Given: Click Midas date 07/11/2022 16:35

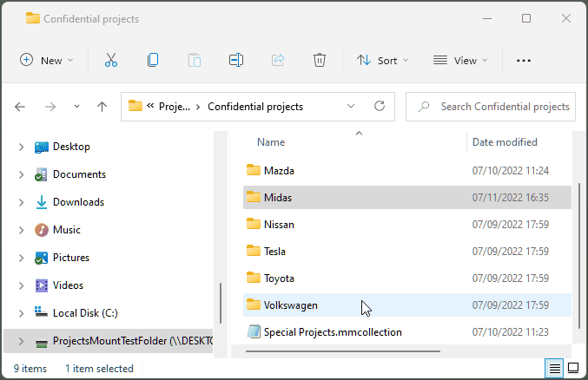Looking at the screenshot, I should (510, 198).
